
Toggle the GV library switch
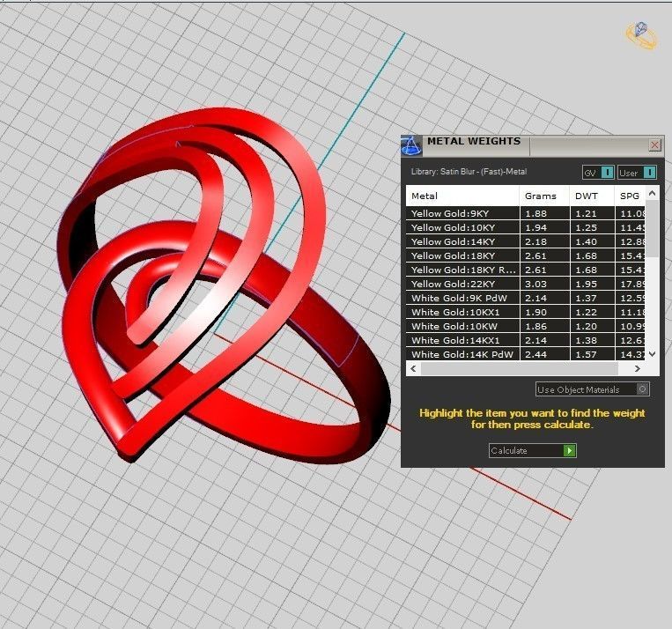(607, 173)
